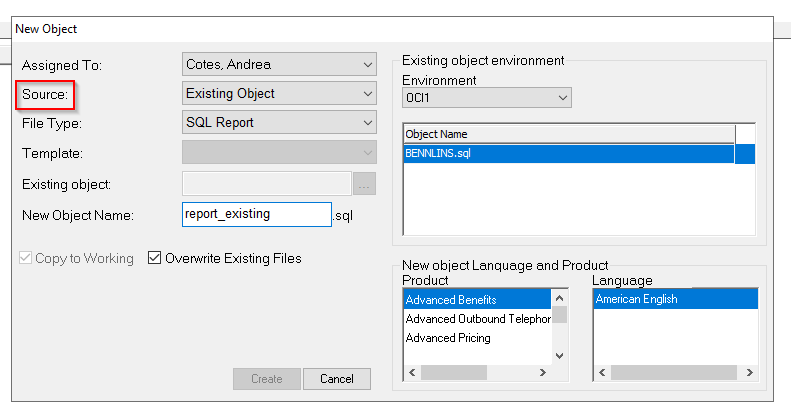This screenshot has height=414, width=791.
Task: Select Advanced Benefits in Product list
Action: click(x=476, y=299)
